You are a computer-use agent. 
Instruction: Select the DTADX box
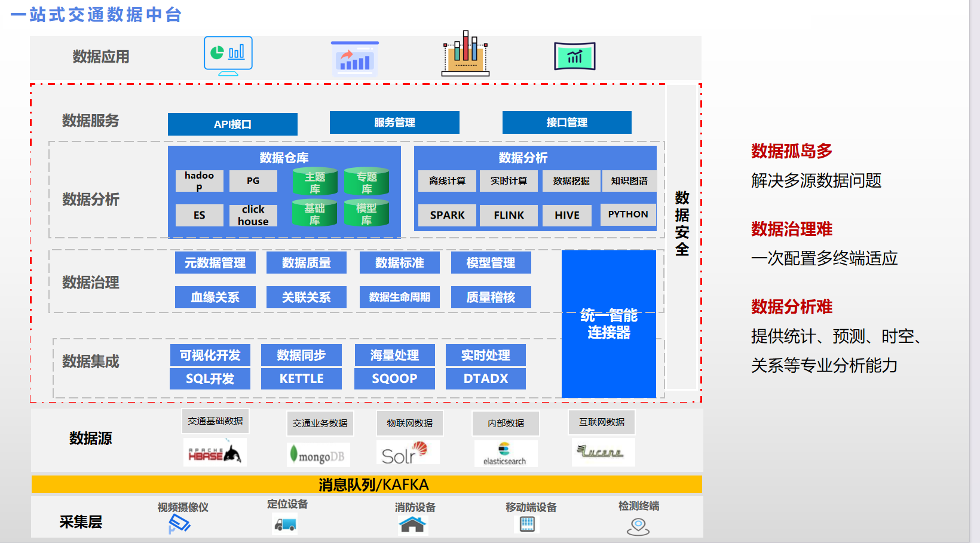486,379
